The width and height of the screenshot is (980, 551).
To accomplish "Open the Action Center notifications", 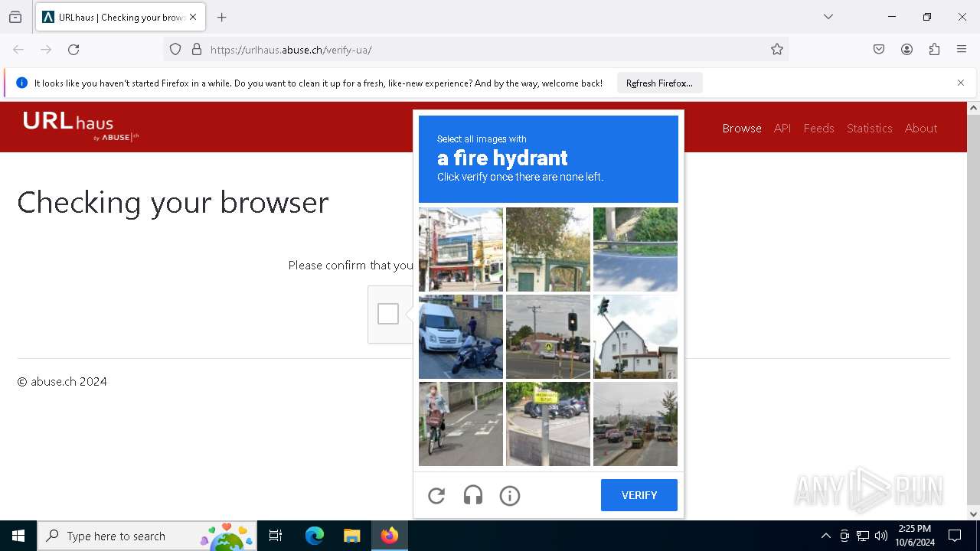I will [955, 536].
